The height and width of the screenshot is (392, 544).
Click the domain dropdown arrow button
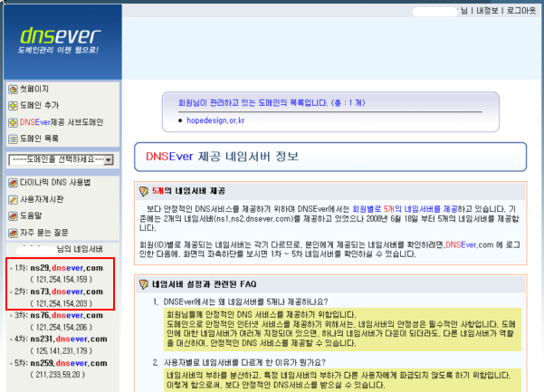109,160
